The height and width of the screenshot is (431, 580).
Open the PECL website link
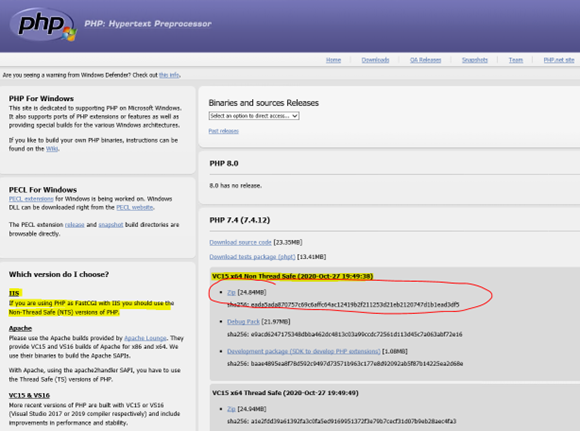[x=135, y=207]
